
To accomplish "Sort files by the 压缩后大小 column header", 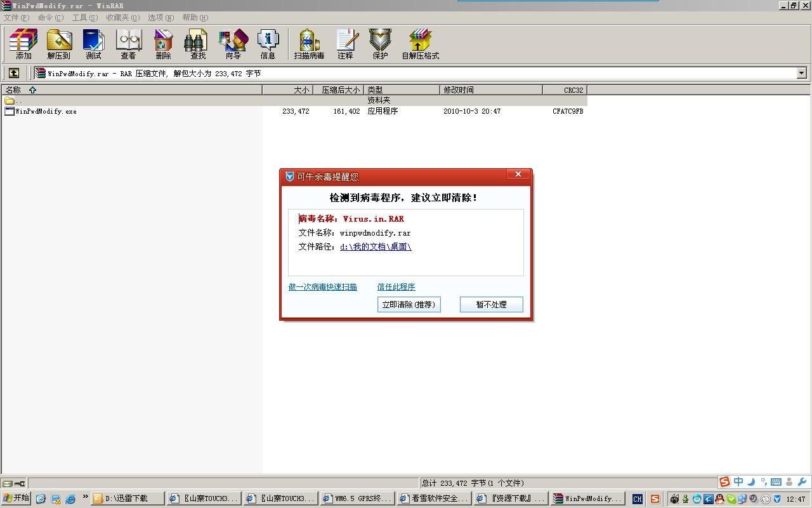I will [338, 90].
